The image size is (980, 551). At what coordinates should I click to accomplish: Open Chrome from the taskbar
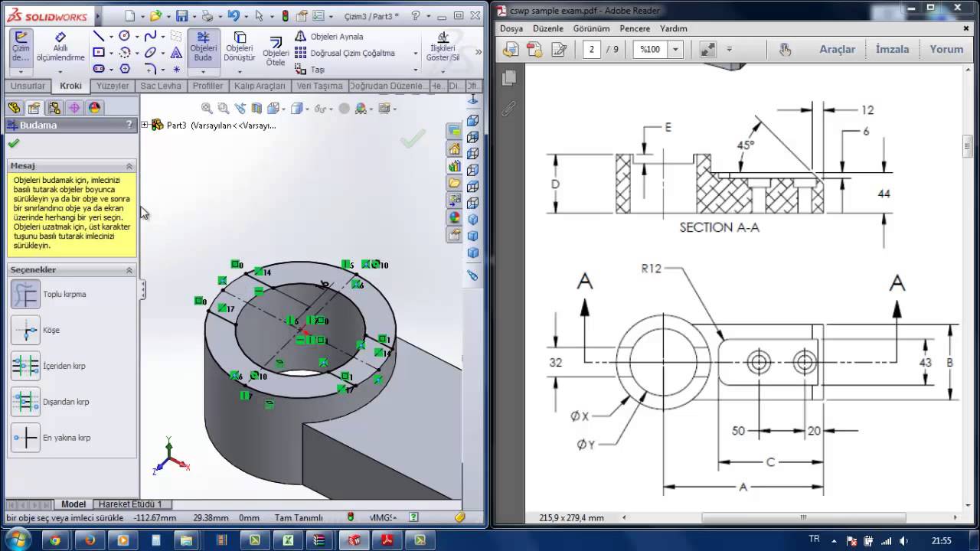[x=55, y=540]
